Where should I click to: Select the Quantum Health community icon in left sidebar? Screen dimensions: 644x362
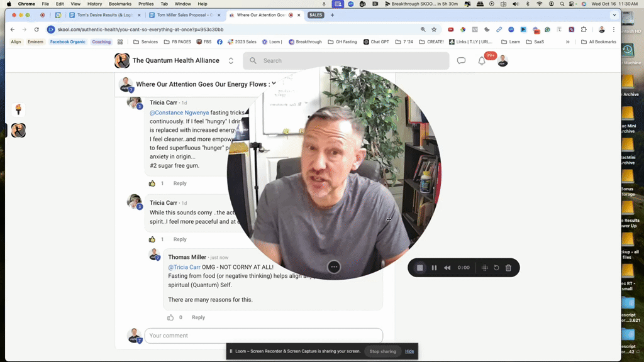click(x=18, y=131)
